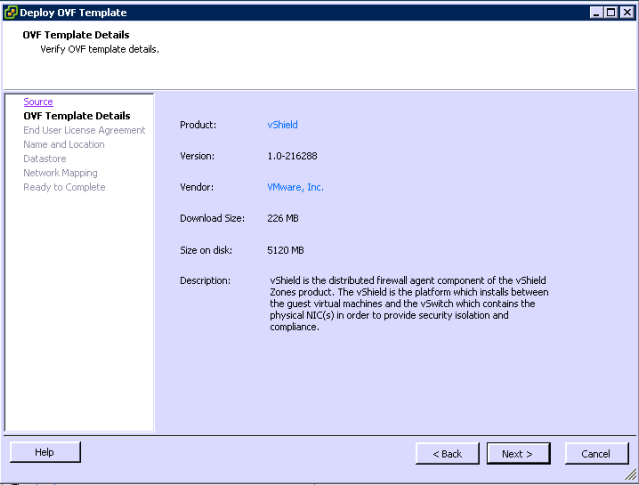639x485 pixels.
Task: Select the Network Mapping step
Action: (x=60, y=173)
